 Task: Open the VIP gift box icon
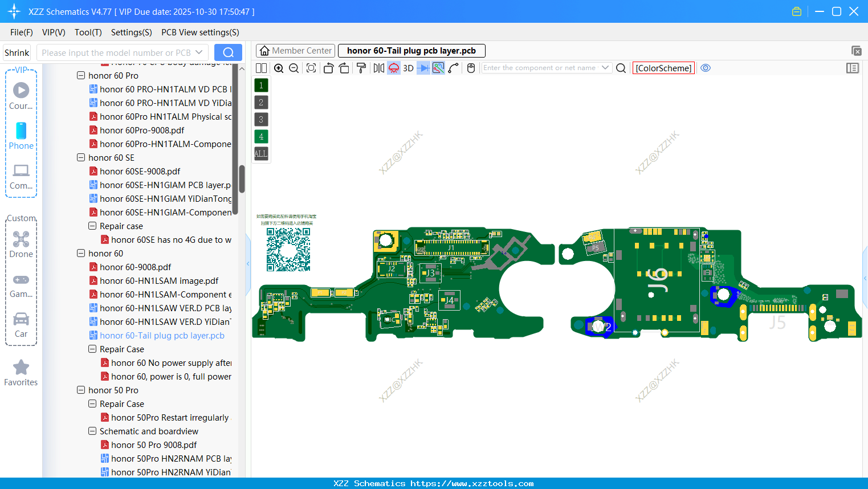(x=797, y=11)
